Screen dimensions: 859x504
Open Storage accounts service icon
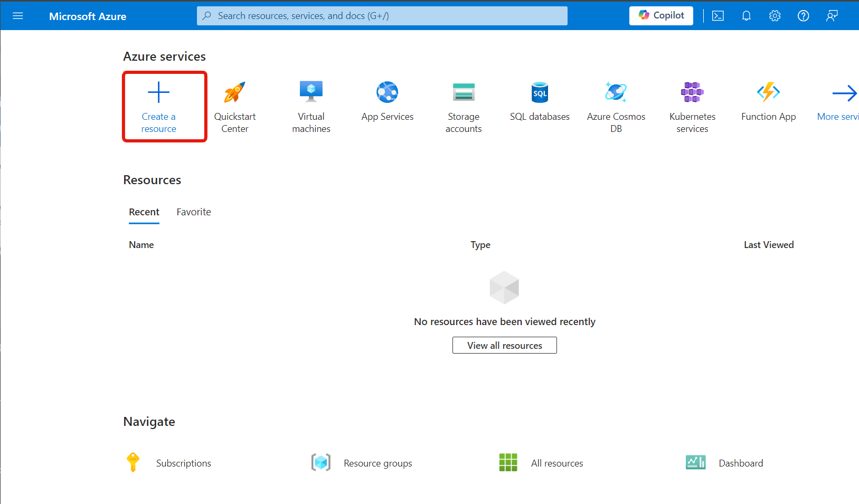click(464, 92)
